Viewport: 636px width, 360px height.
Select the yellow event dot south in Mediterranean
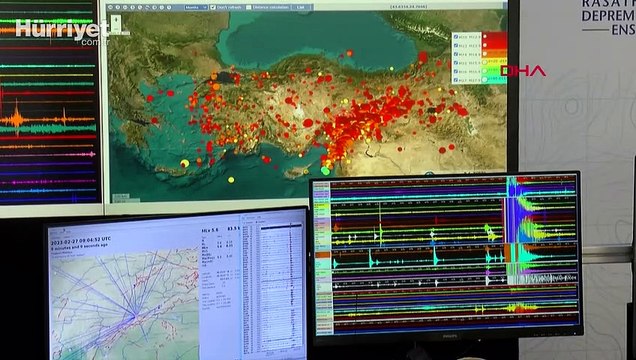pyautogui.click(x=231, y=180)
